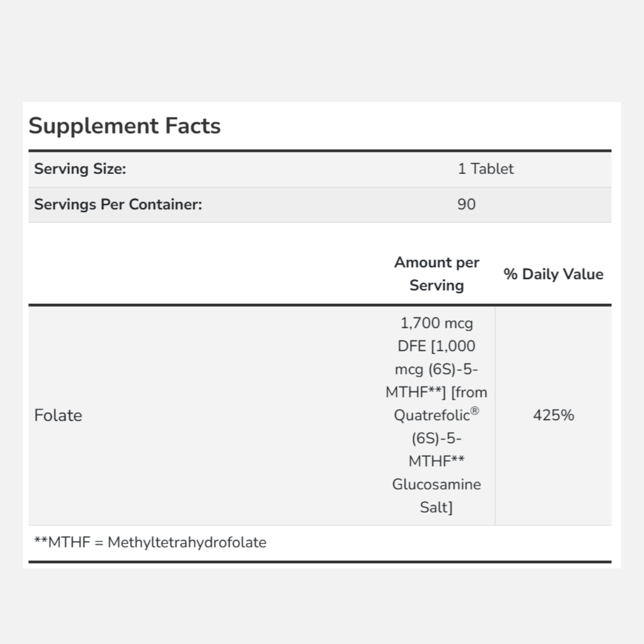The width and height of the screenshot is (644, 644).
Task: Click the MTHF**] [from text line
Action: click(436, 392)
